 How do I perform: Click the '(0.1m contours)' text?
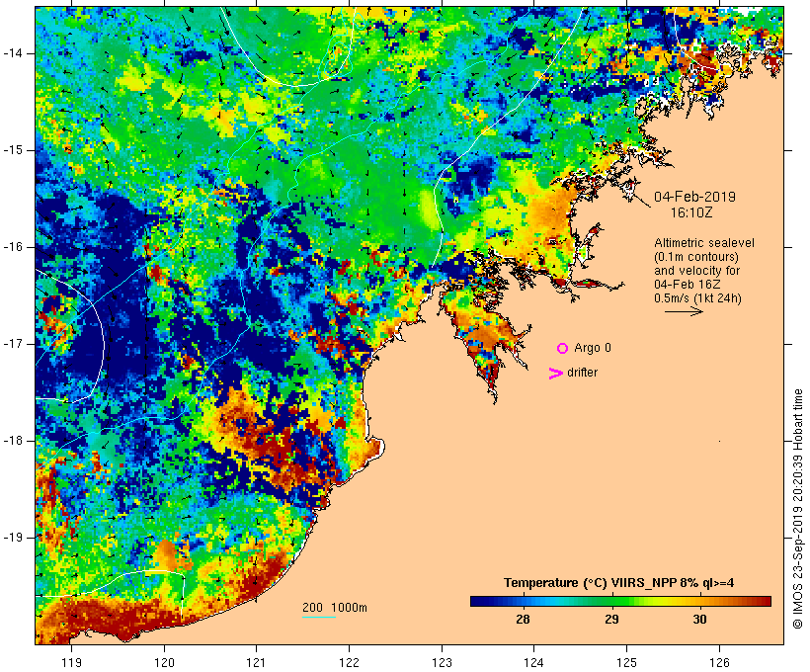coord(696,257)
